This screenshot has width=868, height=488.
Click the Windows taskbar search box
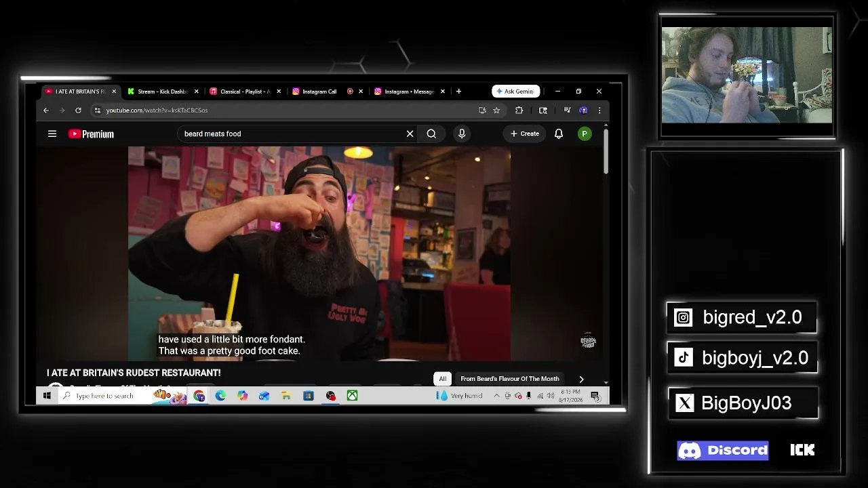point(122,396)
